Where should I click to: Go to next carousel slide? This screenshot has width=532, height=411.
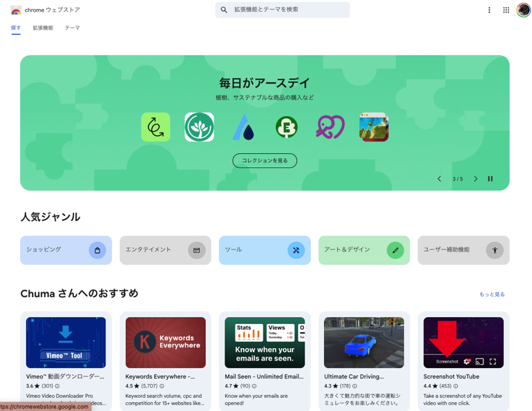point(475,179)
